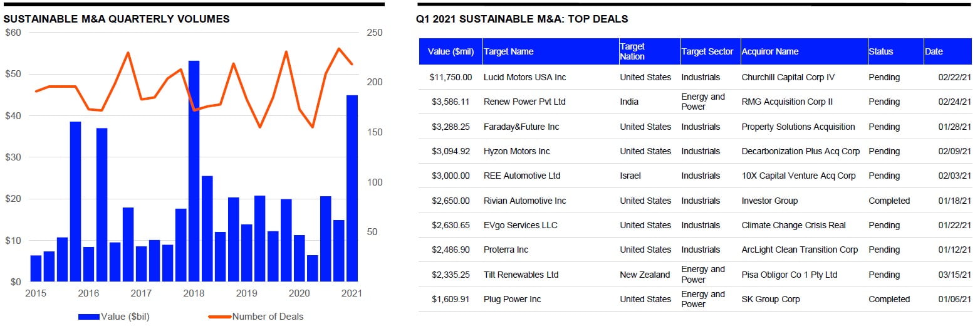This screenshot has width=980, height=326.
Task: Click the blue Value ($bil) legend swatch
Action: [x=88, y=317]
